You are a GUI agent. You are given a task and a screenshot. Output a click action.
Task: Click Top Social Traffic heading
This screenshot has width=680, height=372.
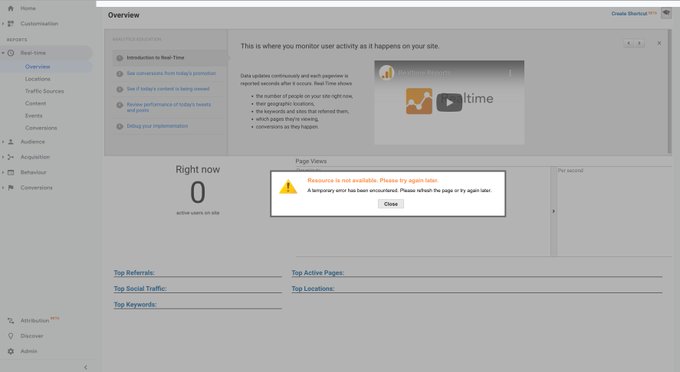coord(140,288)
